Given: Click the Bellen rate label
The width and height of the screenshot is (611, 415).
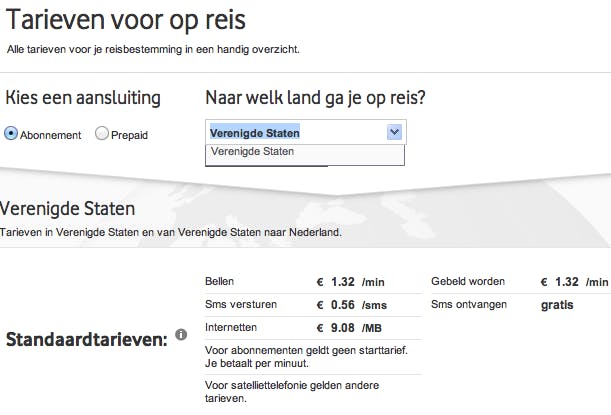Looking at the screenshot, I should pyautogui.click(x=220, y=282).
